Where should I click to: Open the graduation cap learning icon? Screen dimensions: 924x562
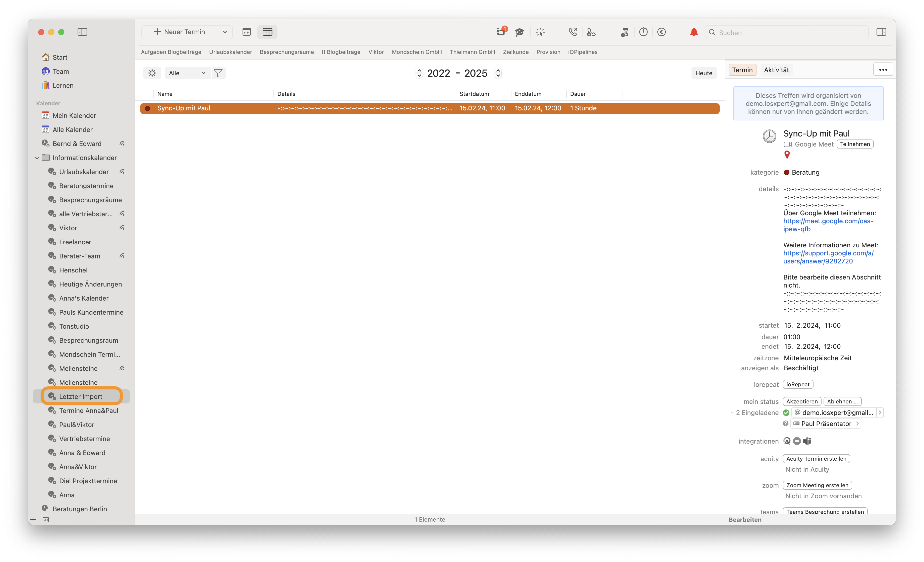(x=519, y=32)
